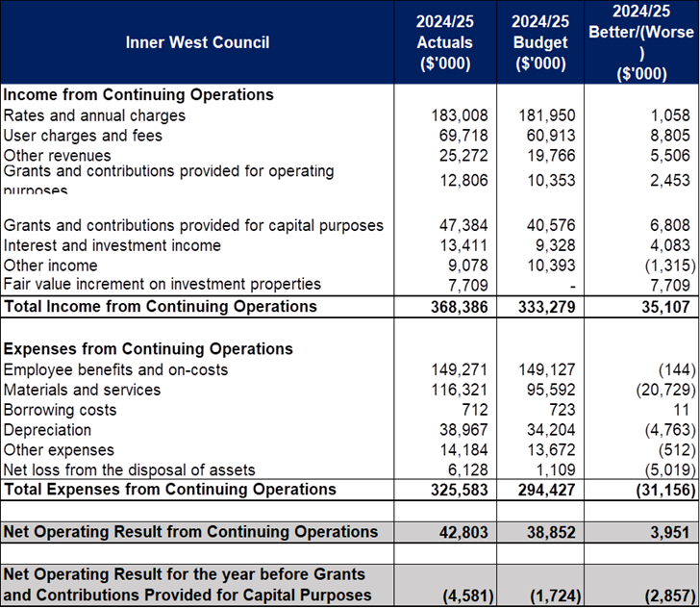Click 'Expenses from Continuing Operations' heading
700x608 pixels.
point(148,349)
